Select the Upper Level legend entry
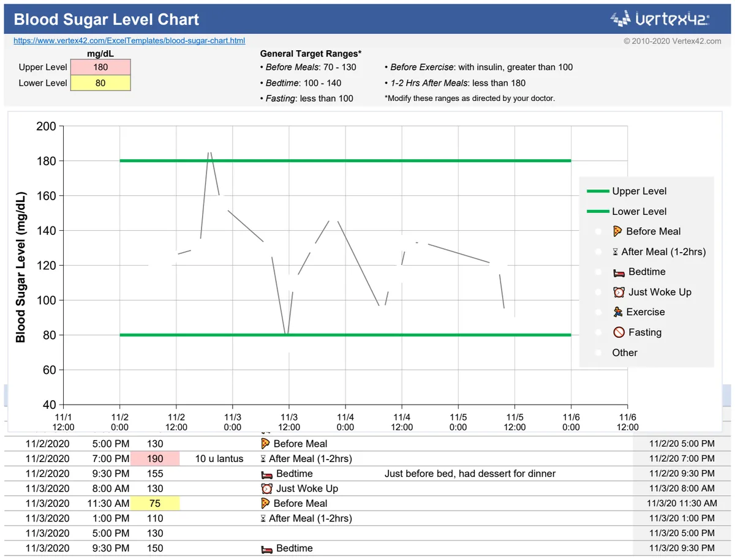Viewport: 735px width, 560px height. [627, 191]
